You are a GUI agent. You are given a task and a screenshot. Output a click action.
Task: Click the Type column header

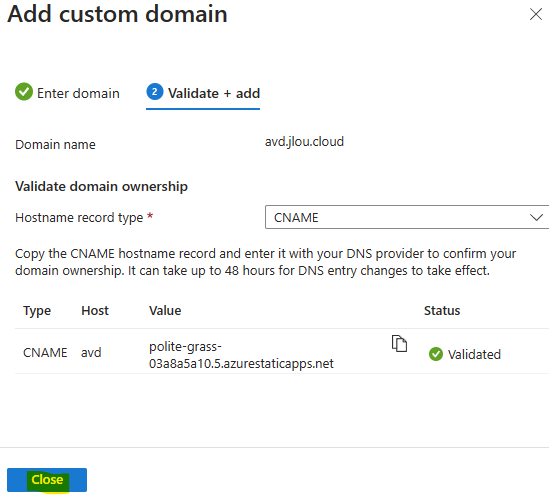[37, 311]
